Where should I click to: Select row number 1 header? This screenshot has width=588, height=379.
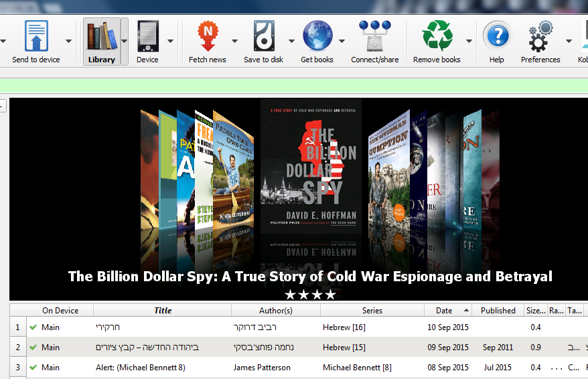coord(17,327)
